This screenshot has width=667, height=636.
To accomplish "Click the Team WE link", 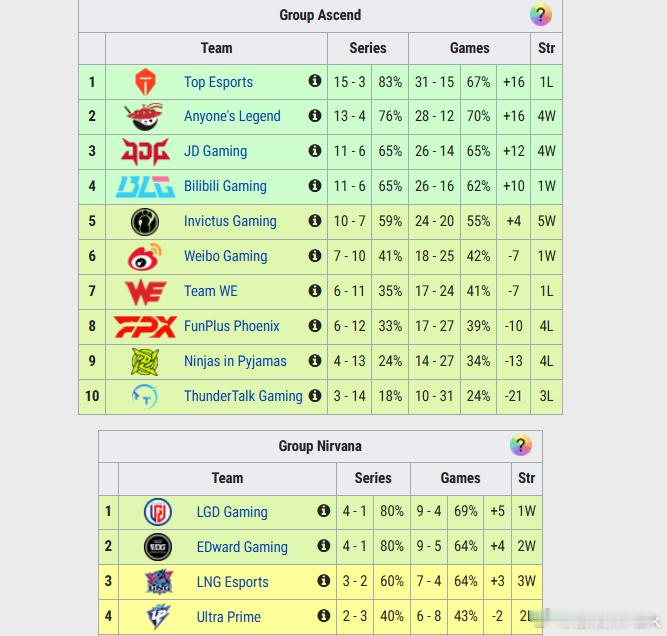I will click(x=211, y=291).
